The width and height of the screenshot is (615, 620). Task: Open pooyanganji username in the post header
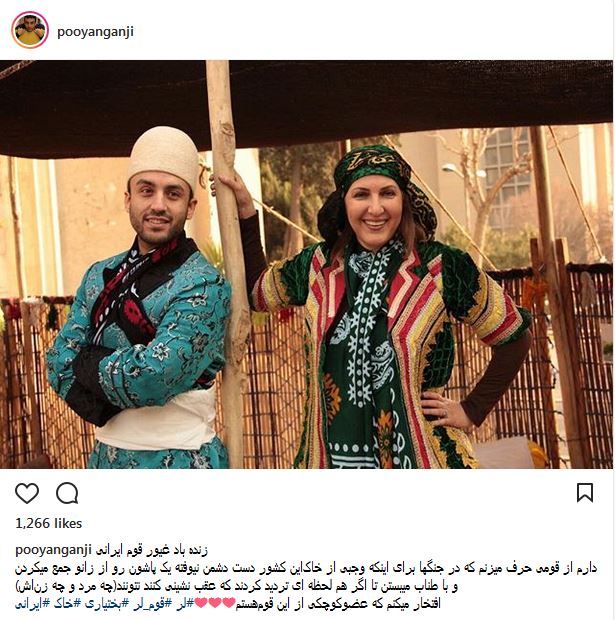click(x=95, y=32)
